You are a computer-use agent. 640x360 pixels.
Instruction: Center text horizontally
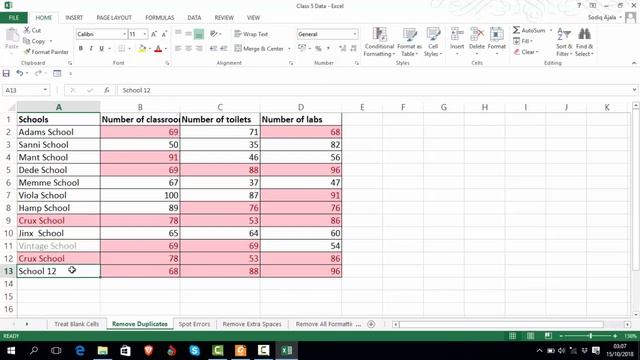pyautogui.click(x=188, y=49)
